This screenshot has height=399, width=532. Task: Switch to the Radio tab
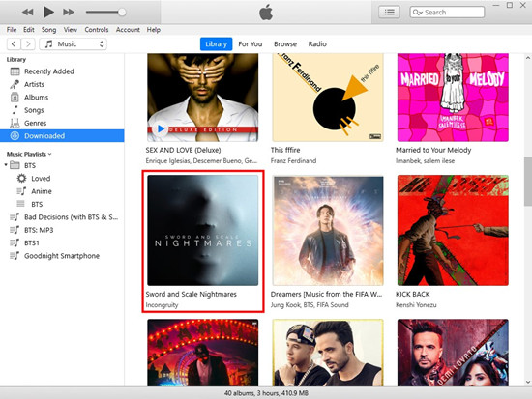coord(317,44)
